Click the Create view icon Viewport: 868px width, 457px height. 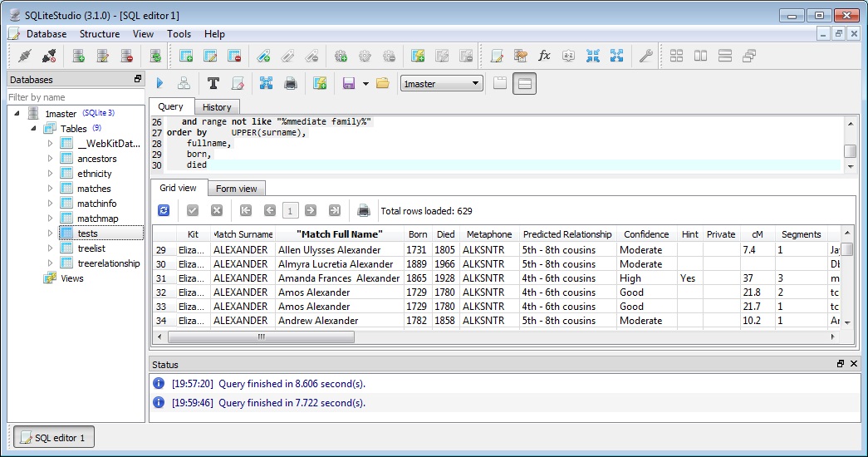pyautogui.click(x=418, y=56)
